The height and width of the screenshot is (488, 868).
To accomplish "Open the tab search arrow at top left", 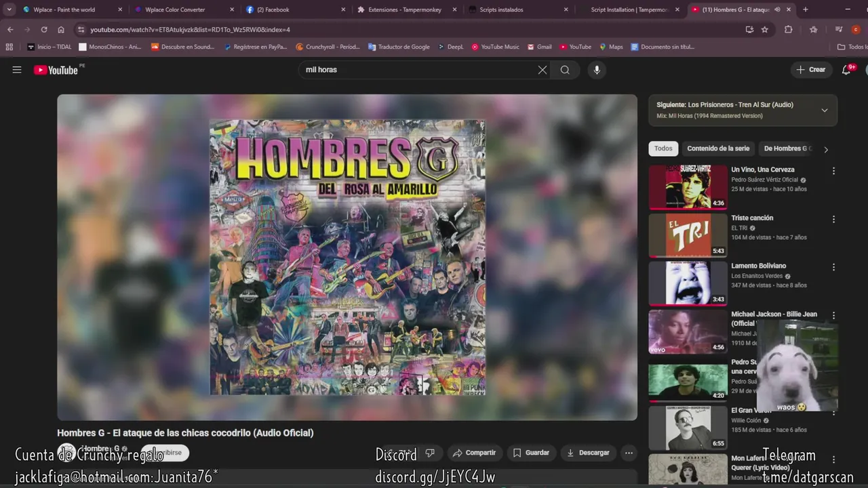I will 9,9.
